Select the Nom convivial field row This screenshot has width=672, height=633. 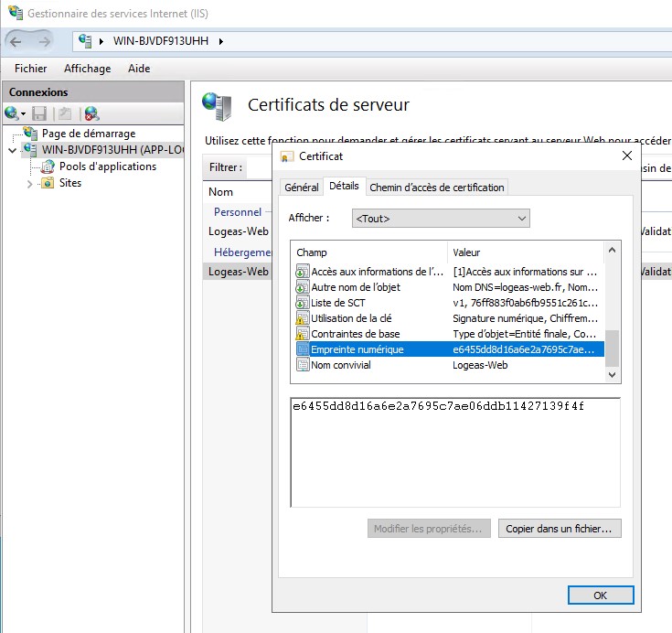[x=341, y=365]
